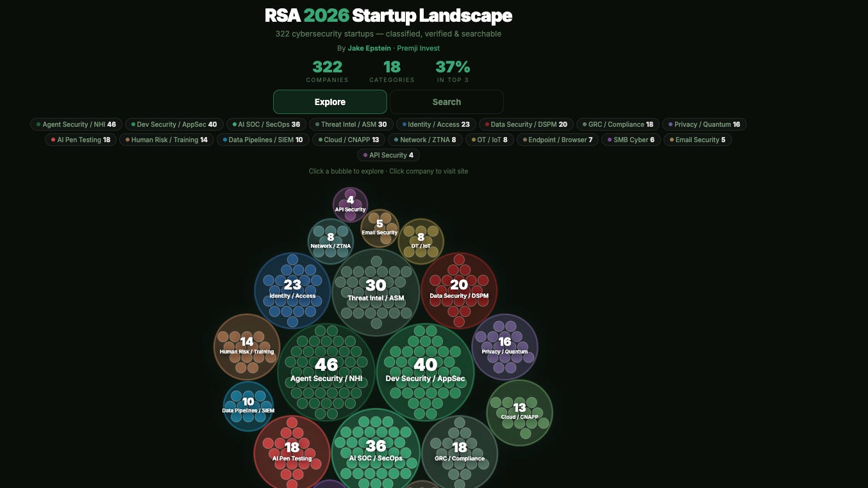Select the Network / ZTNA 8 chip

[x=426, y=140]
